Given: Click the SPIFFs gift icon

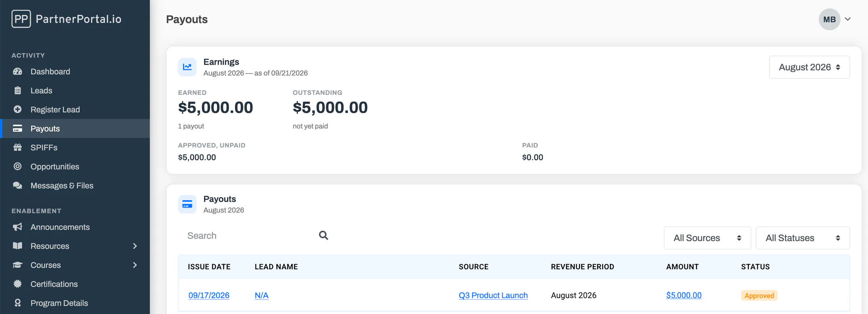Looking at the screenshot, I should [x=17, y=147].
